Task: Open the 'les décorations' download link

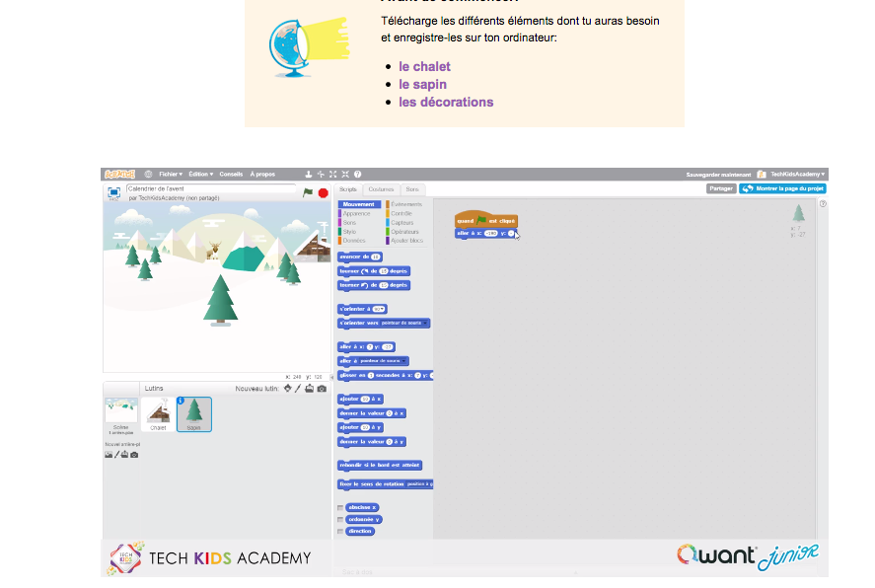Action: click(x=446, y=102)
